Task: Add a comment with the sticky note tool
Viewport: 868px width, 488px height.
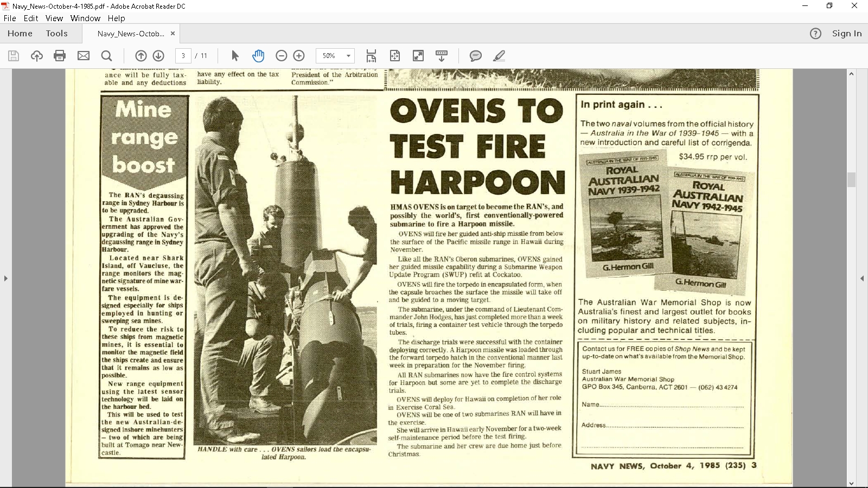Action: tap(476, 56)
